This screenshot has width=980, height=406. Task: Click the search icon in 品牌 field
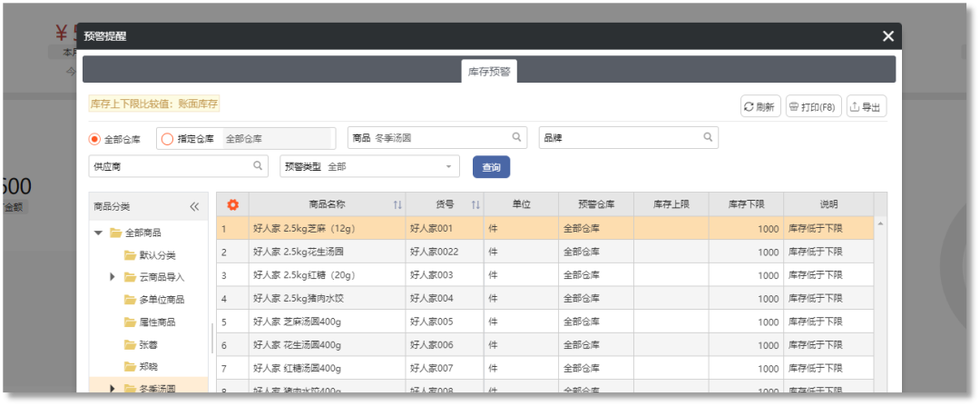click(x=708, y=138)
